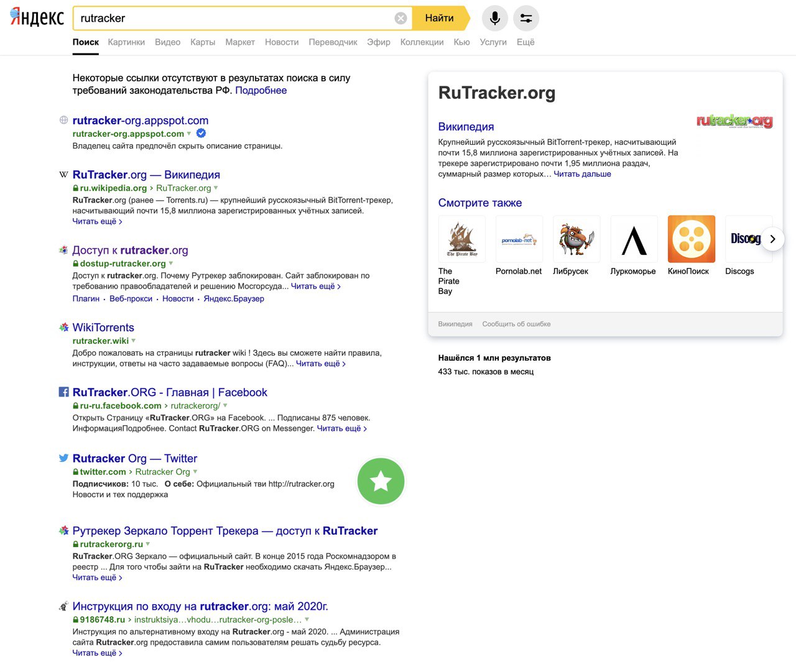
Task: Click the Найти search button
Action: pos(440,18)
